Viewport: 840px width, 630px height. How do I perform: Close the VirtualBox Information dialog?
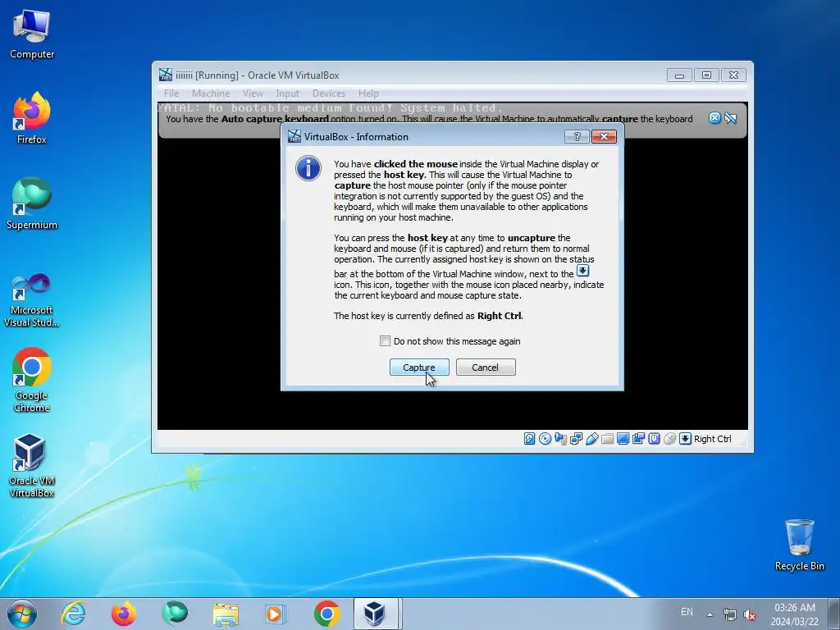click(604, 137)
